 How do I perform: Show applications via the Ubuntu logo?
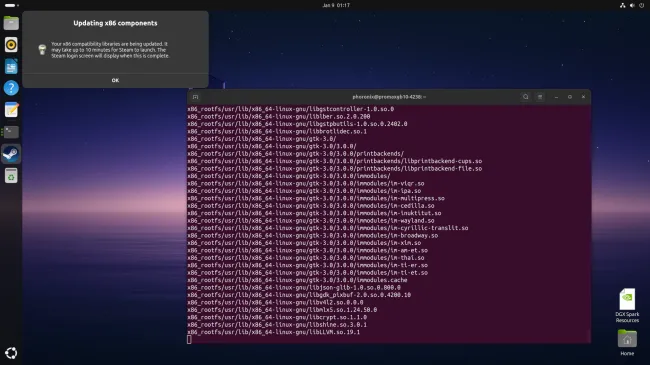(11, 353)
